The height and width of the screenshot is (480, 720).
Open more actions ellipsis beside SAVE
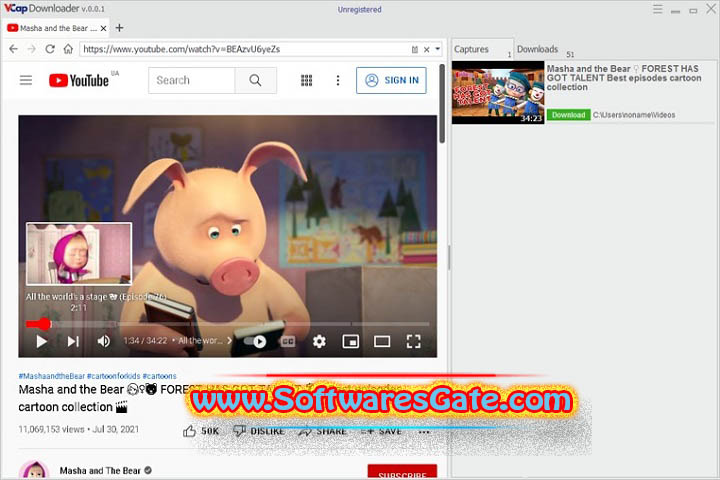click(424, 432)
